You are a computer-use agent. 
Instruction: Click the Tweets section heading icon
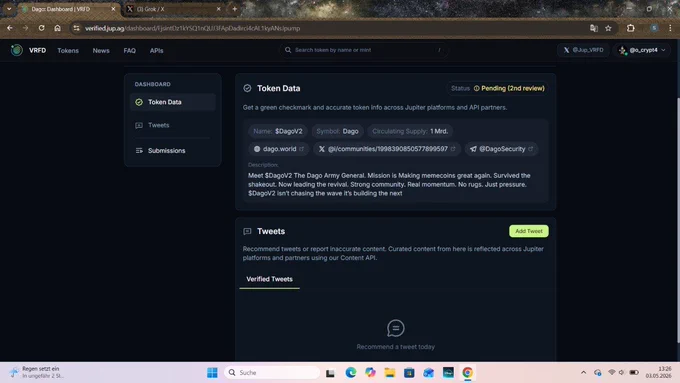pyautogui.click(x=247, y=231)
